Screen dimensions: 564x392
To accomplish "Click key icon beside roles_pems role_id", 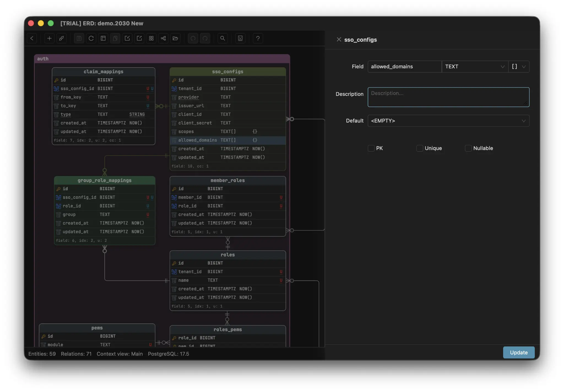I will coord(174,338).
